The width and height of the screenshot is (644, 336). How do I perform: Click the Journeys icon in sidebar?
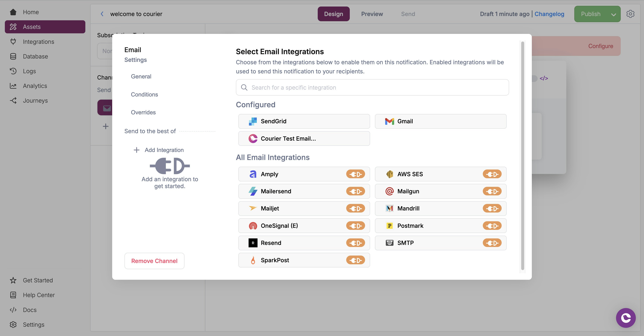(13, 100)
